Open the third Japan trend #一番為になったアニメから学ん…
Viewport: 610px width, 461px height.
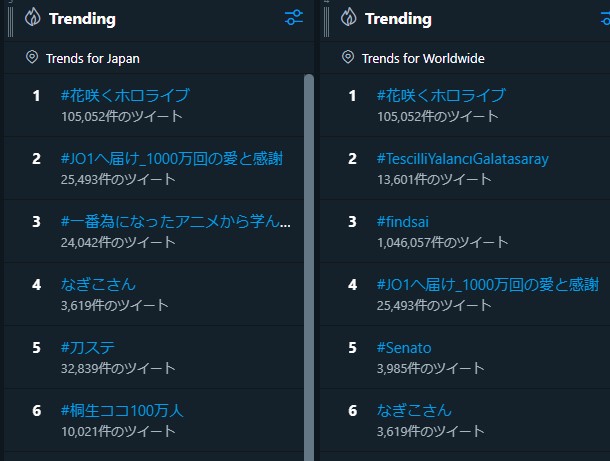175,221
